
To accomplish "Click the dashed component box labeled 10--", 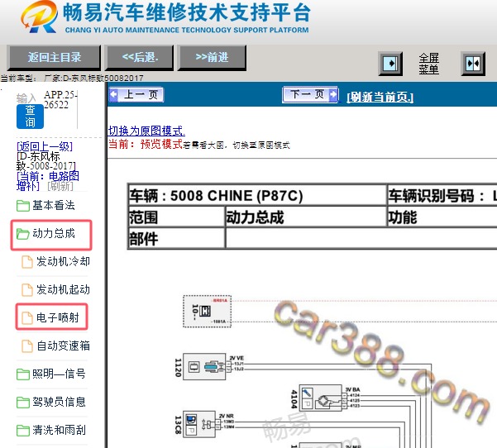I will pyautogui.click(x=207, y=312).
